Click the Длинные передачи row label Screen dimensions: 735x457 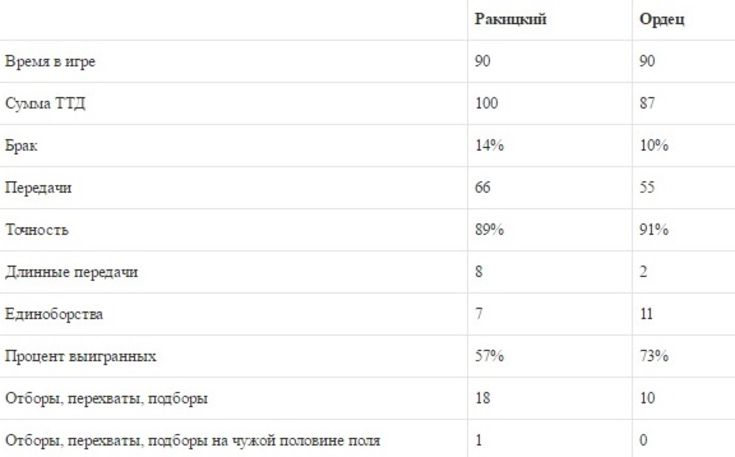point(72,272)
